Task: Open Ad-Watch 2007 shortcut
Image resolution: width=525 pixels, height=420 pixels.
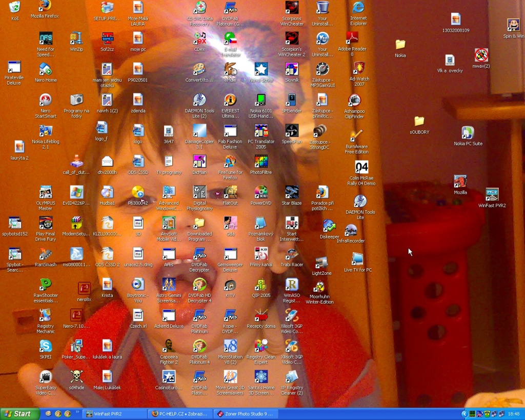Action: click(x=359, y=74)
